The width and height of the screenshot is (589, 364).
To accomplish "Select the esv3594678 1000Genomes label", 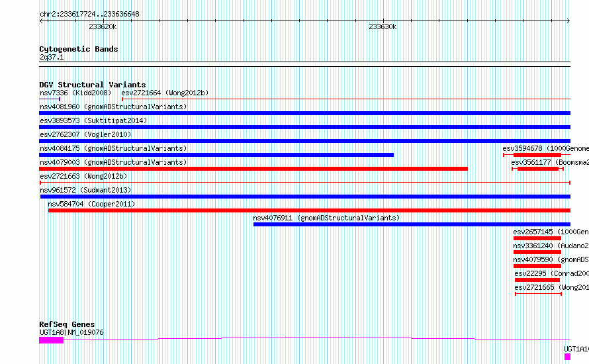I will click(x=545, y=148).
